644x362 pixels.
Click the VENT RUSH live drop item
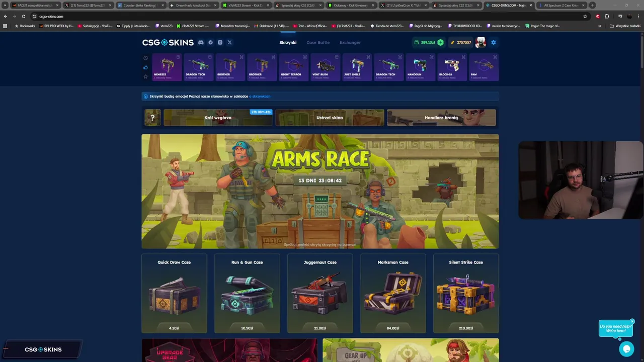pyautogui.click(x=325, y=67)
